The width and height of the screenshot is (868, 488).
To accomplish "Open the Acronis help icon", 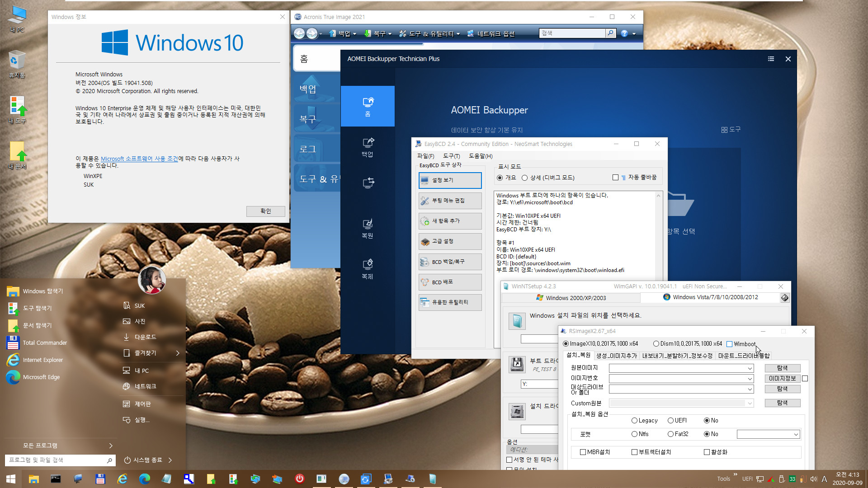I will (624, 33).
